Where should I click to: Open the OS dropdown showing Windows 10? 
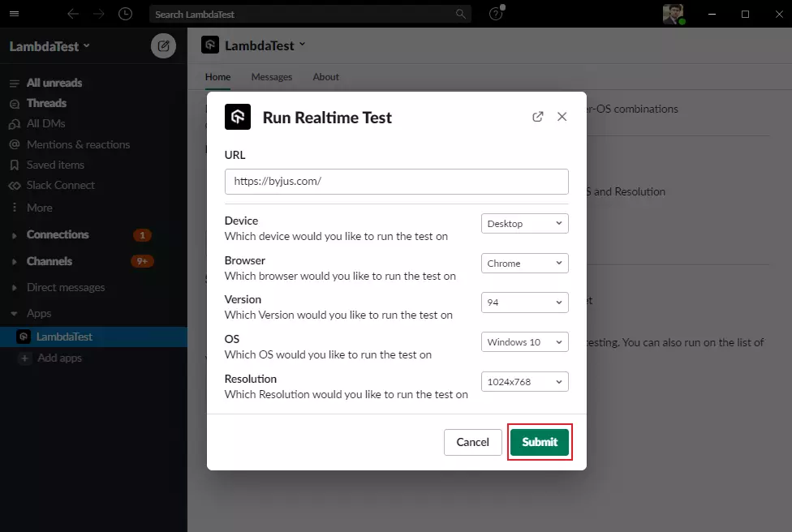[524, 341]
